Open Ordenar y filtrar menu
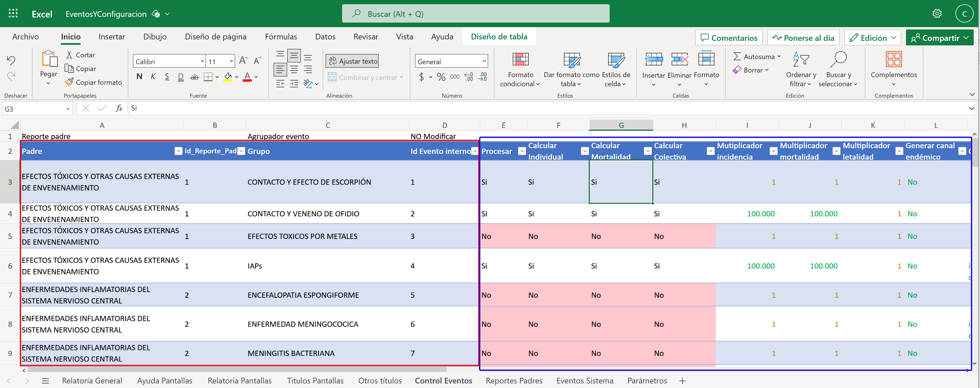 tap(801, 70)
